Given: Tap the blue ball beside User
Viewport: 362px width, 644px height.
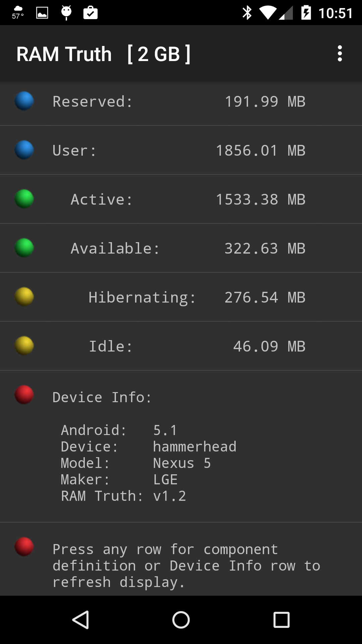Looking at the screenshot, I should click(x=24, y=150).
